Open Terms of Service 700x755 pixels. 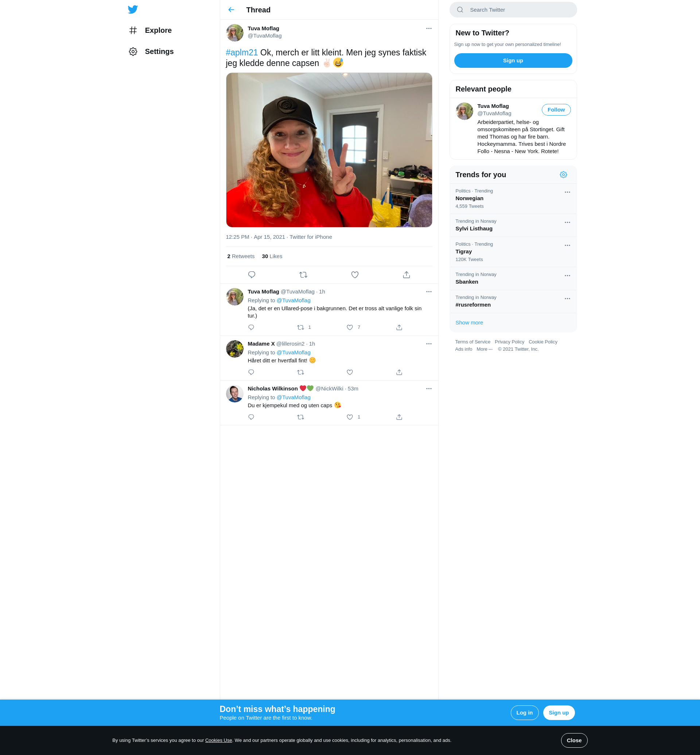pyautogui.click(x=472, y=342)
